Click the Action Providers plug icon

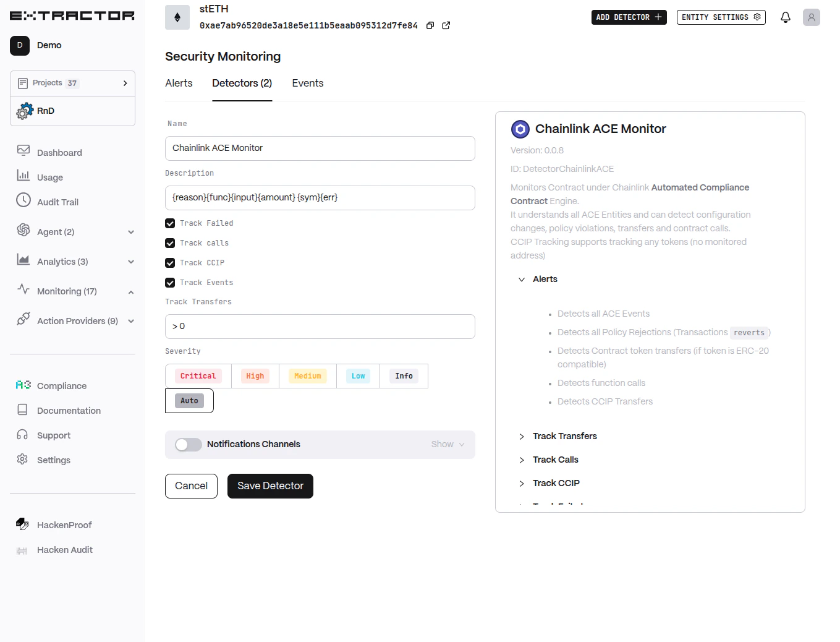[23, 319]
